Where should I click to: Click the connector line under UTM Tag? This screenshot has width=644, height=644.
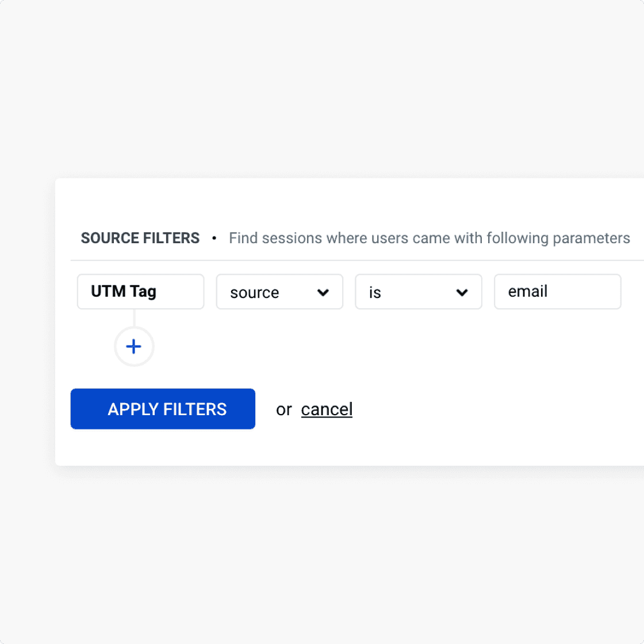(134, 318)
